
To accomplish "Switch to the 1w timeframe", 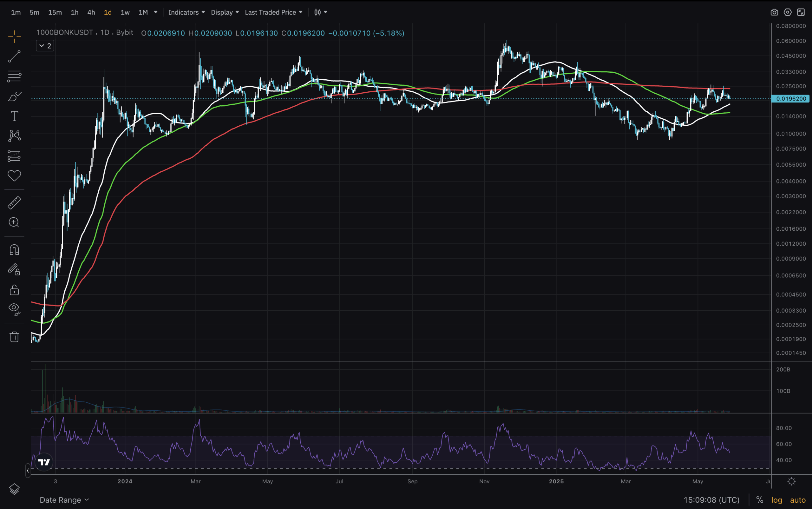I will [125, 12].
